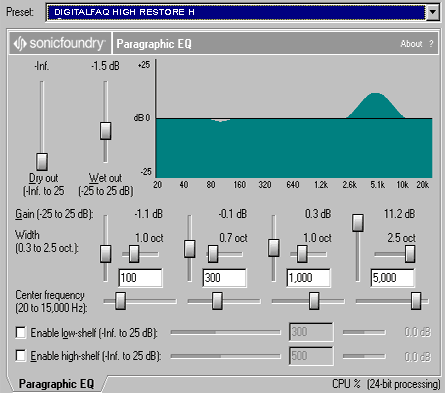This screenshot has width=445, height=393.
Task: Click the Dry out slider handle
Action: 42,162
